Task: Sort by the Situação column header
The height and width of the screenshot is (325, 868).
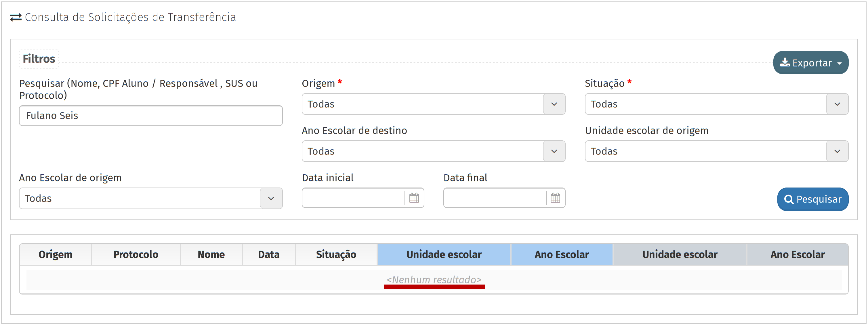Action: (336, 255)
